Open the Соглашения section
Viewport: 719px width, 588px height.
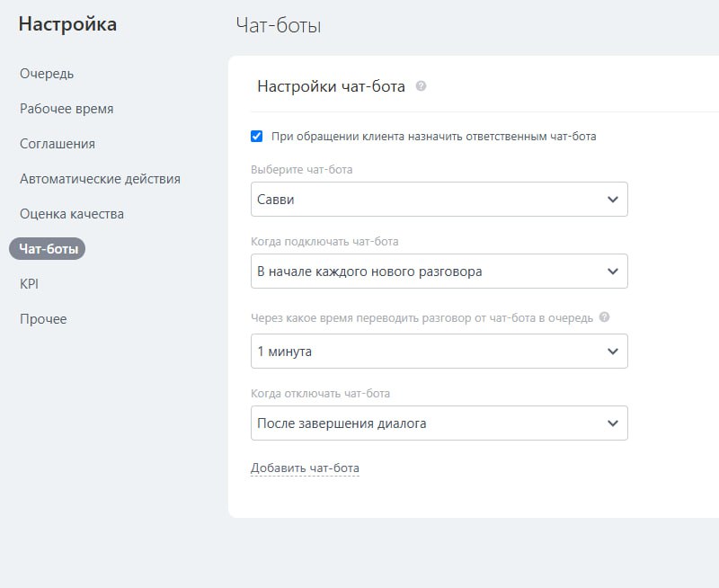[58, 144]
